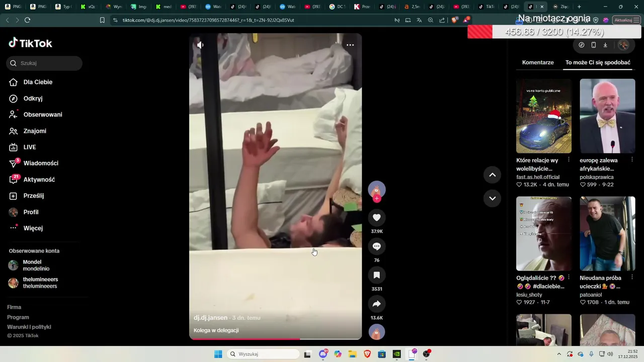
Task: Click the browser share page icon
Action: 442,20
